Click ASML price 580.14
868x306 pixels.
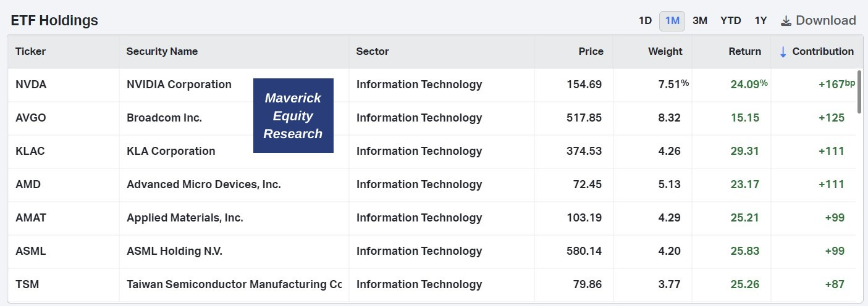[584, 251]
